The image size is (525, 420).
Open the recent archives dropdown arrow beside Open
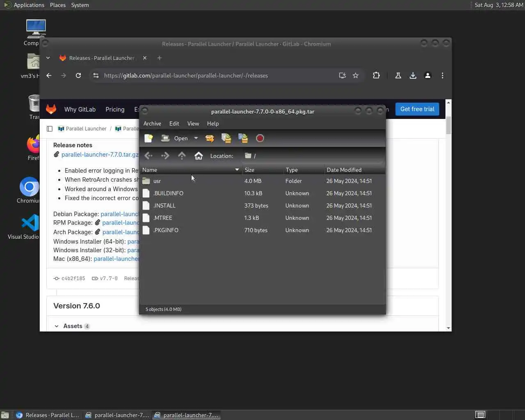click(196, 138)
